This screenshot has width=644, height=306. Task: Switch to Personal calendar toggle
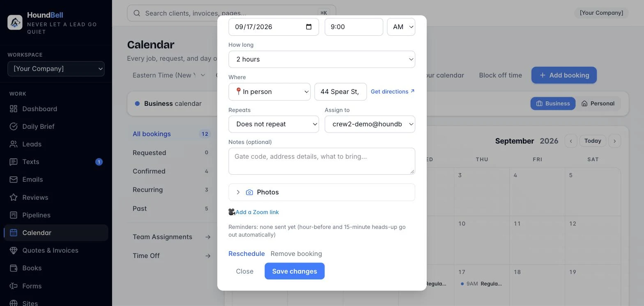[598, 103]
